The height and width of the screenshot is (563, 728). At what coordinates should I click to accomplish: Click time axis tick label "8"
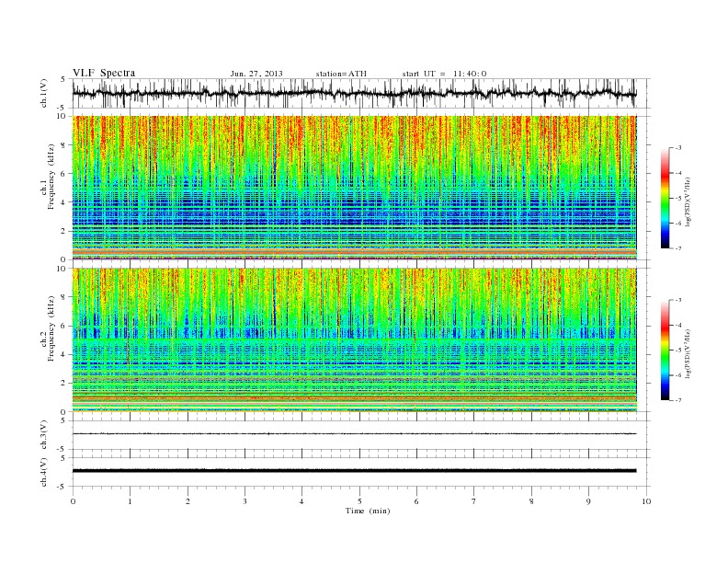[x=531, y=501]
